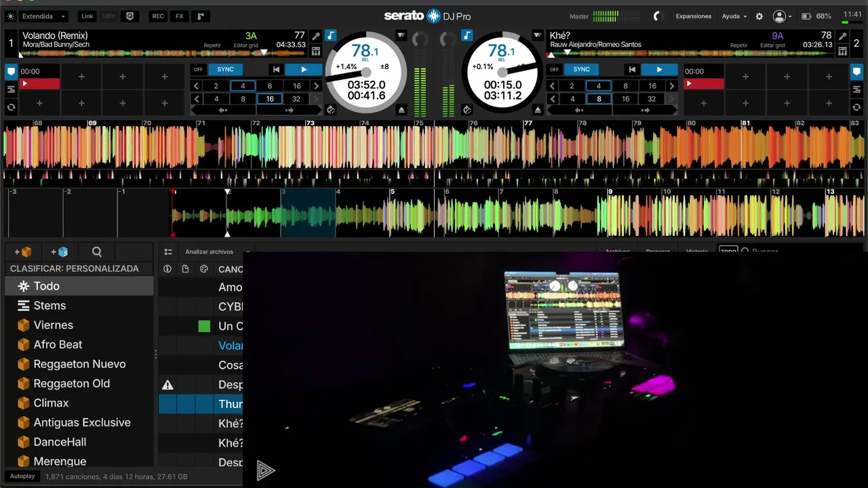Click the microphone stems icon on deck 1
868x488 pixels.
click(x=315, y=36)
